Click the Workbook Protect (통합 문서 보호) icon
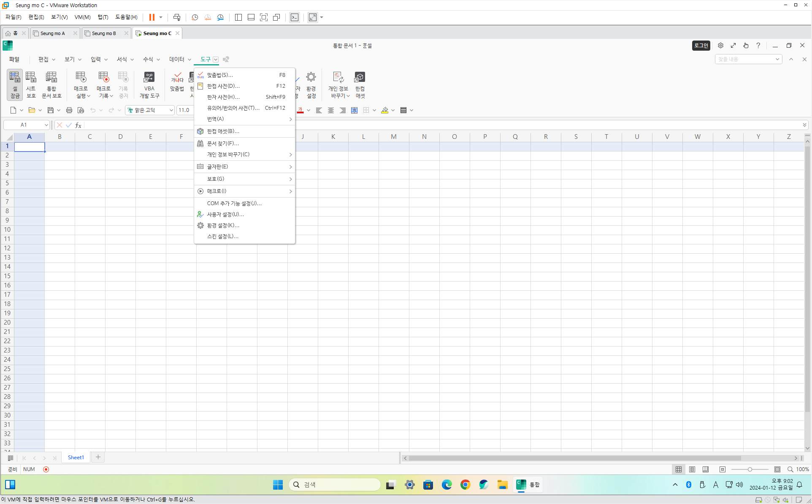The image size is (812, 504). click(x=51, y=84)
